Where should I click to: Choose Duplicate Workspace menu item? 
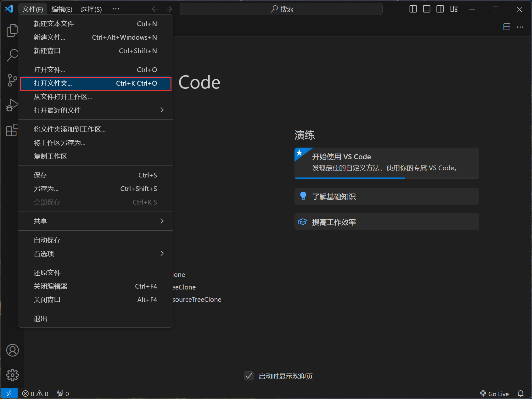pyautogui.click(x=96, y=156)
